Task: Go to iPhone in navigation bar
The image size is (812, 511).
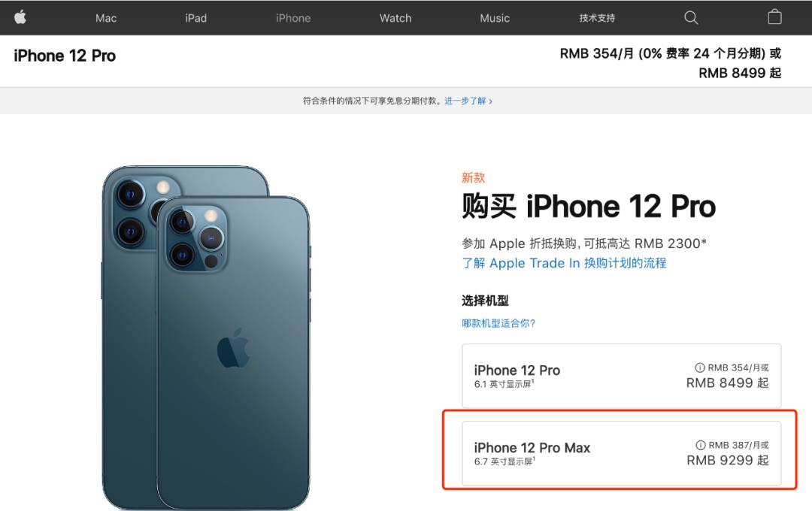Action: 293,18
